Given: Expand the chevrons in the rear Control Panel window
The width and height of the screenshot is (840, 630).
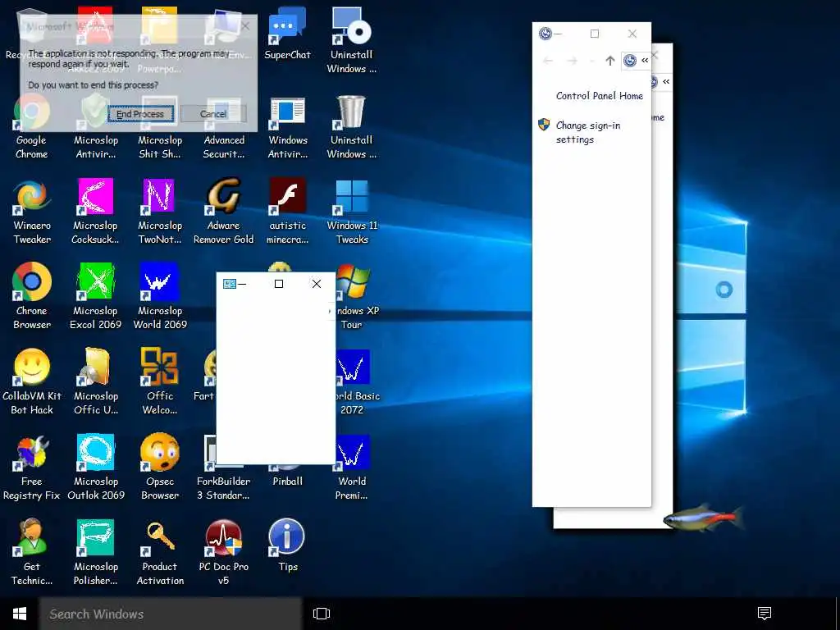Looking at the screenshot, I should (666, 81).
